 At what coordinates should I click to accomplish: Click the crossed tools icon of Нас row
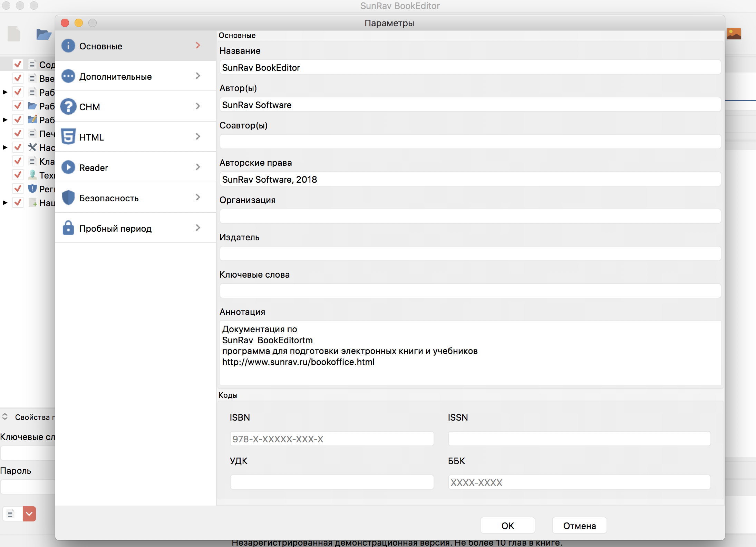point(32,147)
